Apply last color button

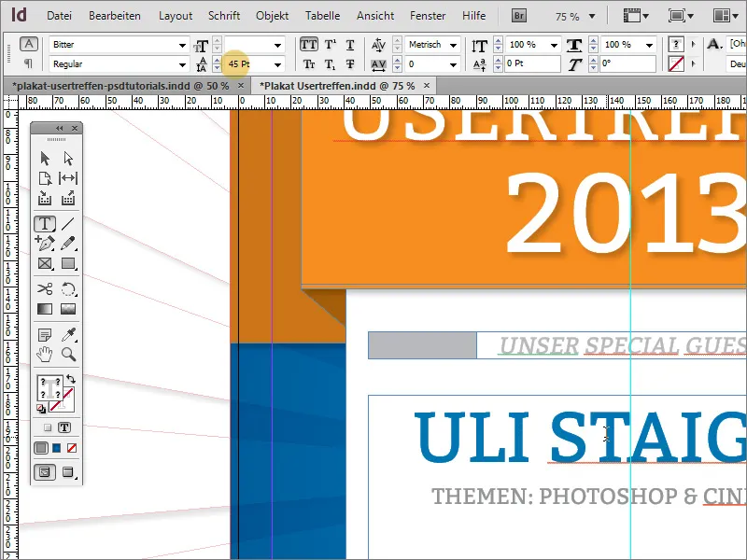[x=41, y=448]
